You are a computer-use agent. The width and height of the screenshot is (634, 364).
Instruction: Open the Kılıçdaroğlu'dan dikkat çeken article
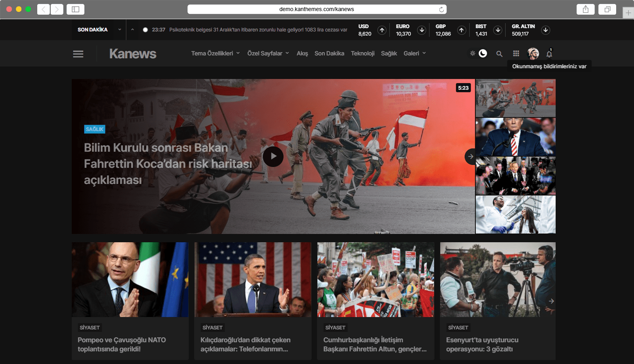[245, 345]
